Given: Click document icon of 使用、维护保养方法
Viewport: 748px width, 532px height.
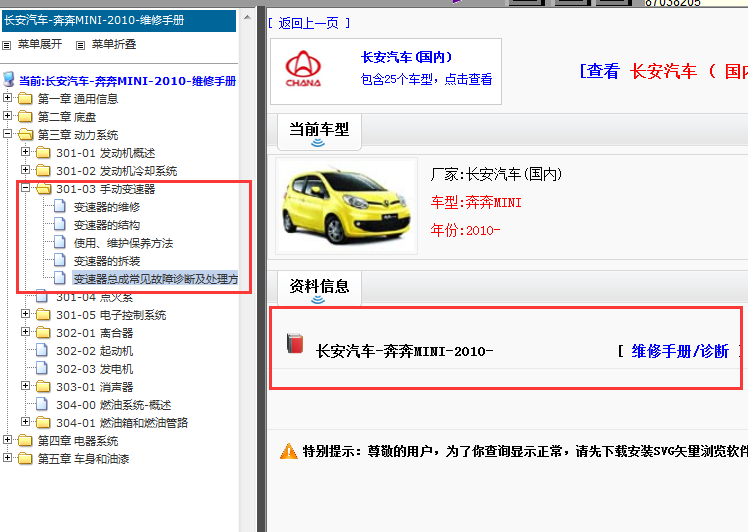Looking at the screenshot, I should [60, 243].
